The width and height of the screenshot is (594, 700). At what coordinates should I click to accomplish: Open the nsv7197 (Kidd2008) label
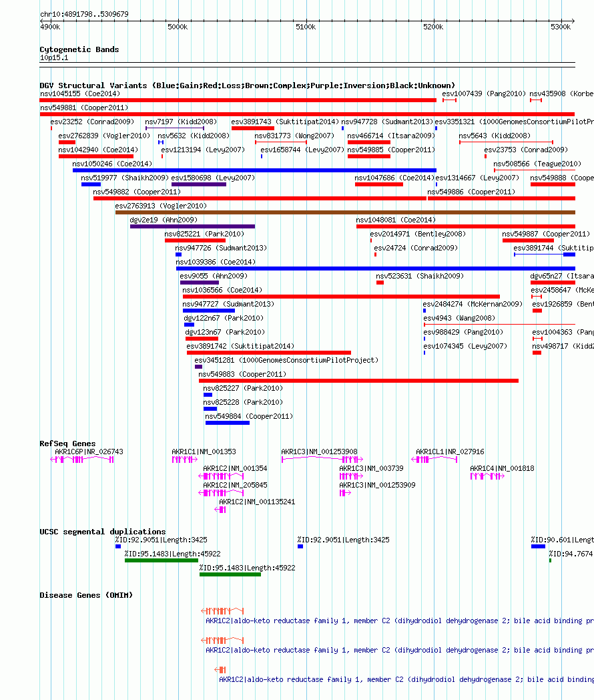[181, 122]
